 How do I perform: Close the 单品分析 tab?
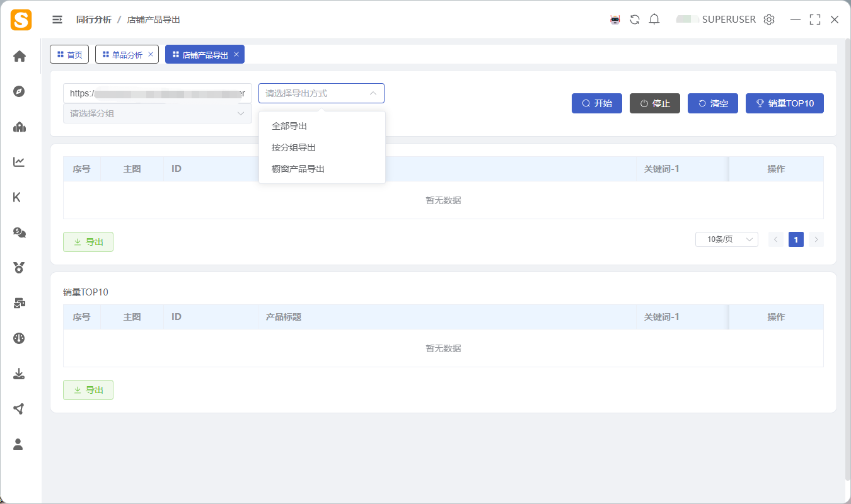click(x=151, y=54)
